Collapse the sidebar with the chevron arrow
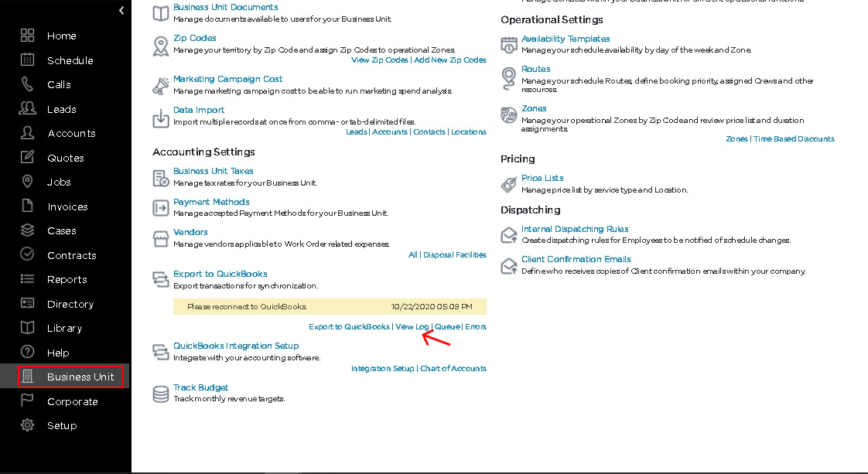 [x=121, y=11]
